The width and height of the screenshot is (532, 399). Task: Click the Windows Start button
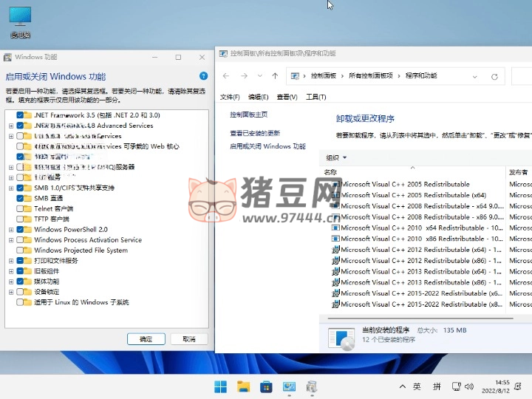pos(220,386)
